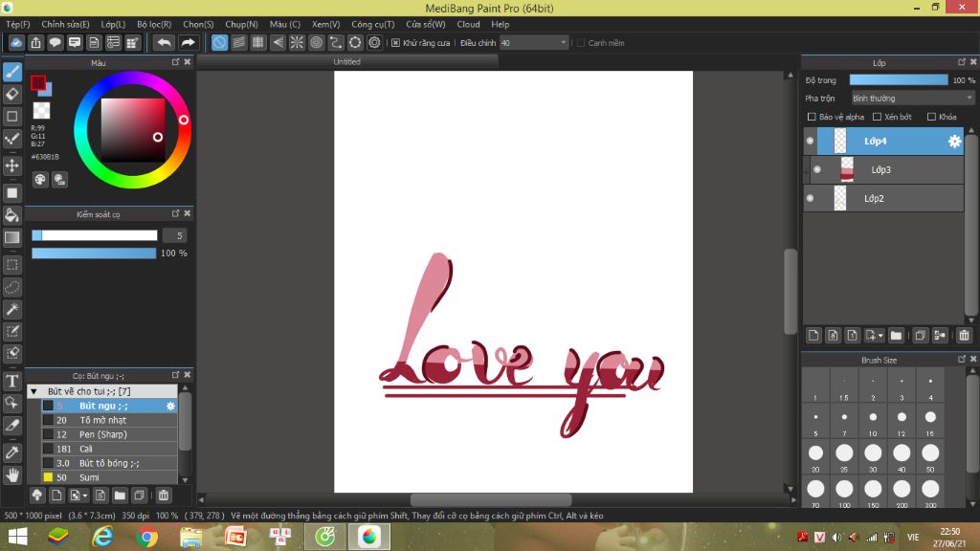This screenshot has width=980, height=551.
Task: Hide the Lớp3 layer
Action: [817, 170]
